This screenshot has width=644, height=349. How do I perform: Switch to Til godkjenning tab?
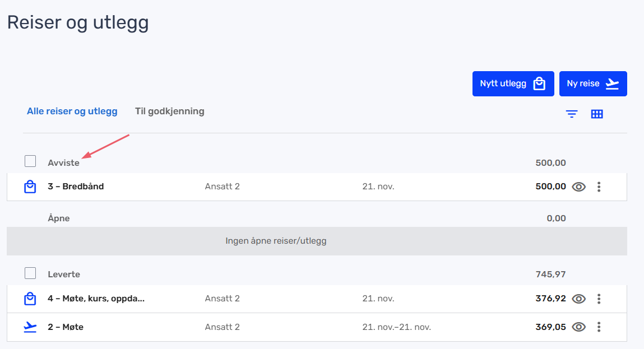[169, 111]
